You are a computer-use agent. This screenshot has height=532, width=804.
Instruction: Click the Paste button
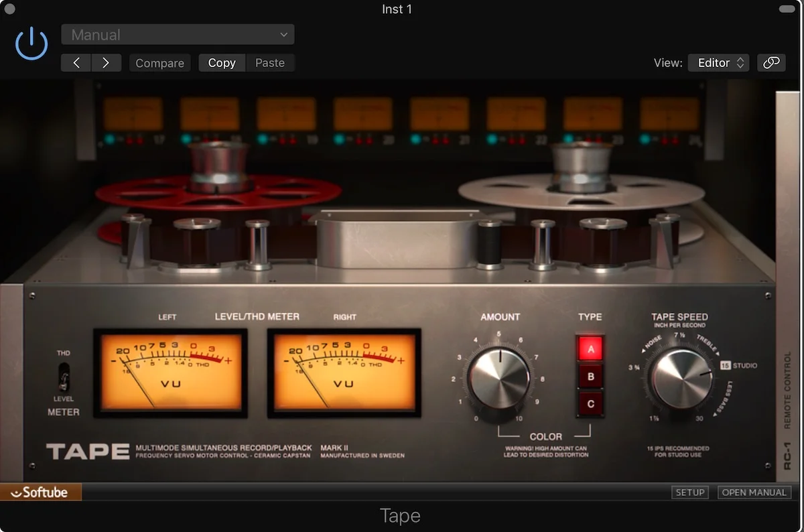pos(270,63)
